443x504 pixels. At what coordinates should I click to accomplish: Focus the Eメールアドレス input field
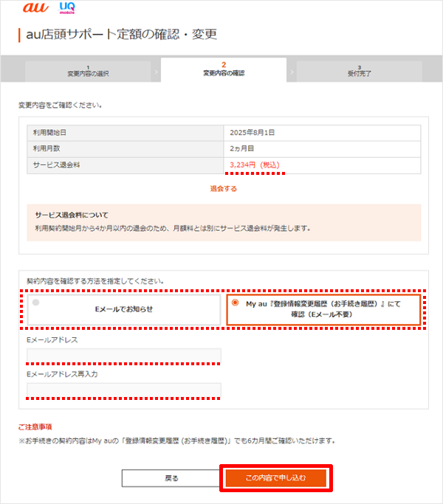pyautogui.click(x=123, y=356)
